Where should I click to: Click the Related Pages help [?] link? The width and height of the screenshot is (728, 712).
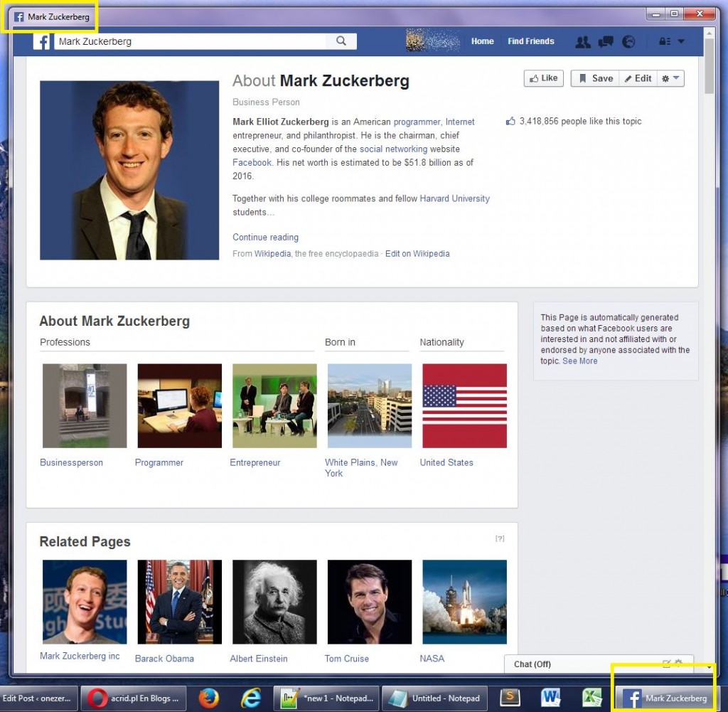(500, 538)
